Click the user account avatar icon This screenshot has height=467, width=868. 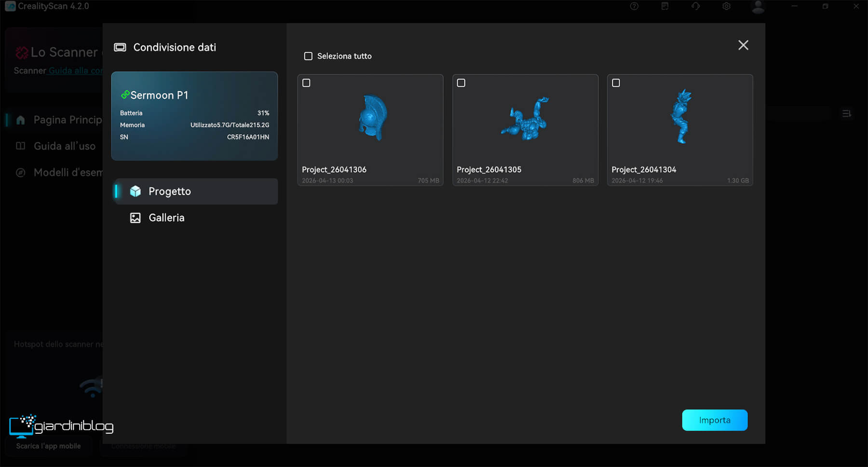pyautogui.click(x=758, y=7)
